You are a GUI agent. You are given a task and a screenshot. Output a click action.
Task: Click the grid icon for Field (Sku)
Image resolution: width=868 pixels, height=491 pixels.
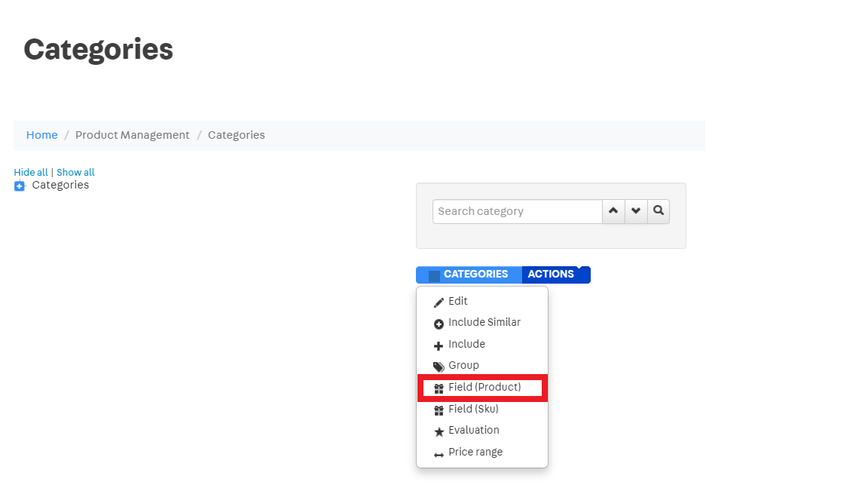coord(439,409)
